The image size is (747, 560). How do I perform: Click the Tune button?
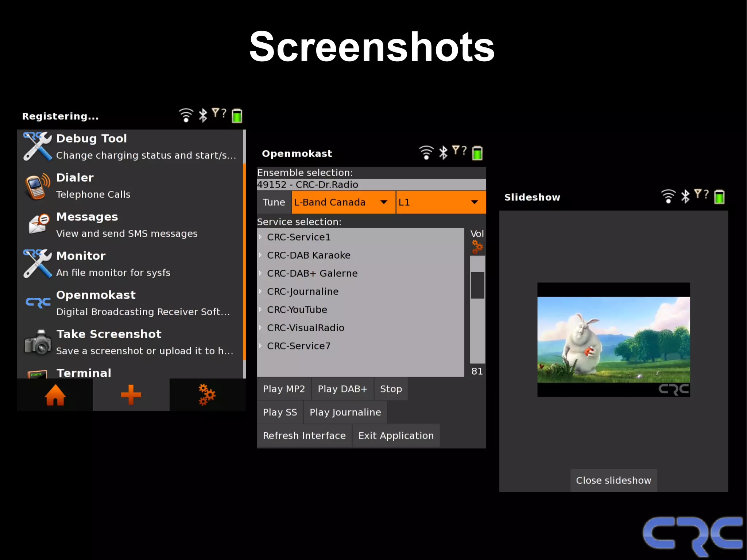point(274,202)
